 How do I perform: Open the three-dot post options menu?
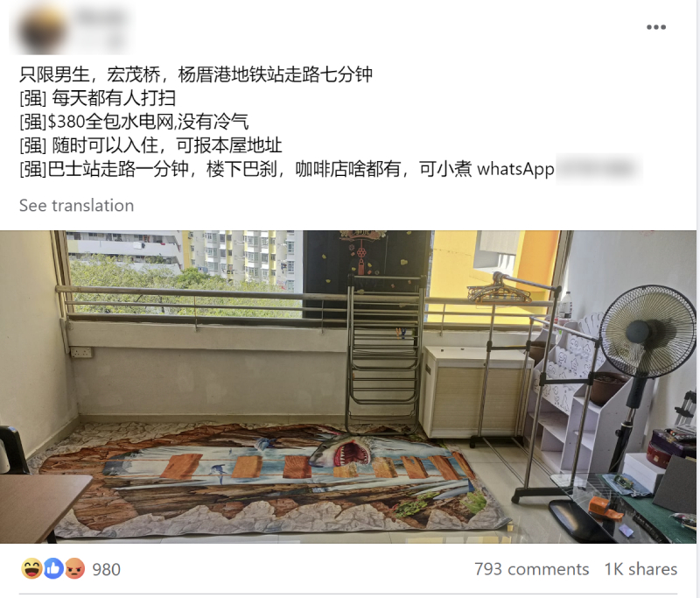[655, 27]
